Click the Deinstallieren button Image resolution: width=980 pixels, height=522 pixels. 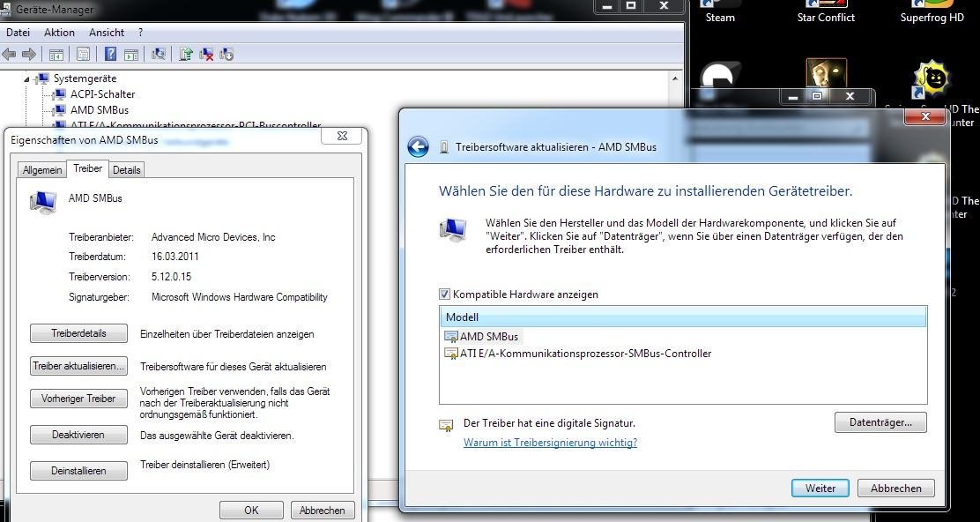coord(78,472)
